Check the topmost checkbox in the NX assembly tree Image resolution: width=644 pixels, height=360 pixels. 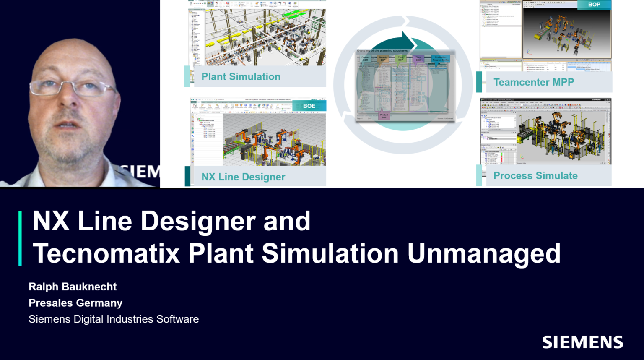point(198,119)
